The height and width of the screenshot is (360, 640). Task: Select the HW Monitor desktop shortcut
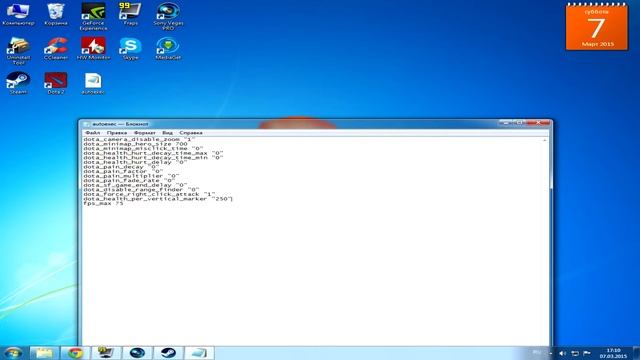(93, 49)
